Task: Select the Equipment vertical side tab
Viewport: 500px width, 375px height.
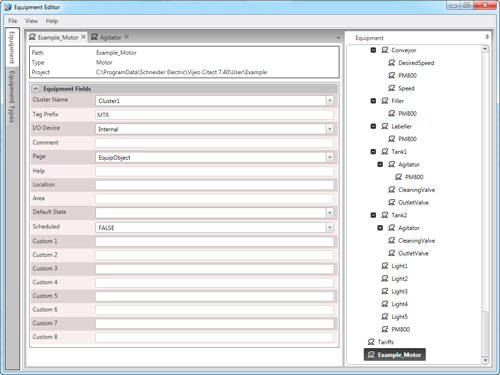Action: 12,48
